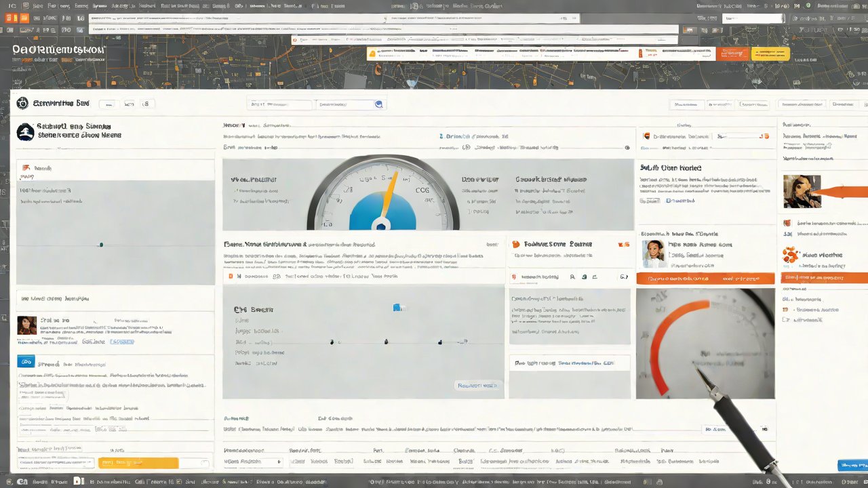Click the red arc gauge image
The height and width of the screenshot is (488, 868).
point(705,344)
